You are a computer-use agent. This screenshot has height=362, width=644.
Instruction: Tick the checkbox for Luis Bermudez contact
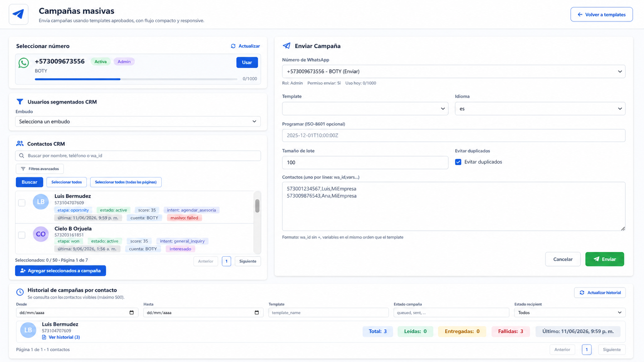pyautogui.click(x=22, y=203)
